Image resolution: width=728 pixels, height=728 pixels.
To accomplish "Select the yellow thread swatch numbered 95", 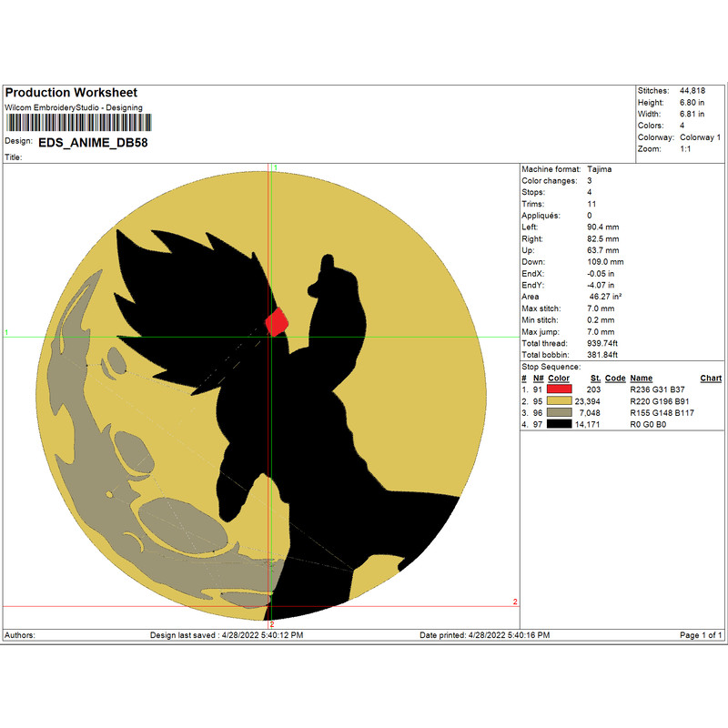I will (561, 401).
